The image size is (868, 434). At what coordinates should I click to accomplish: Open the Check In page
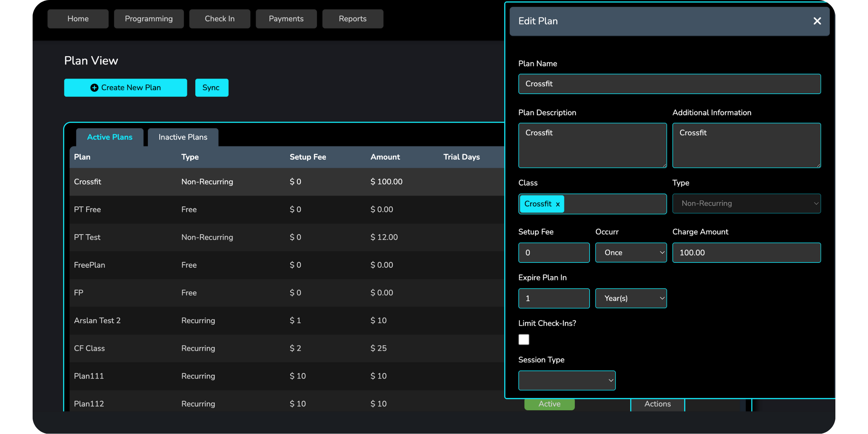pos(219,19)
